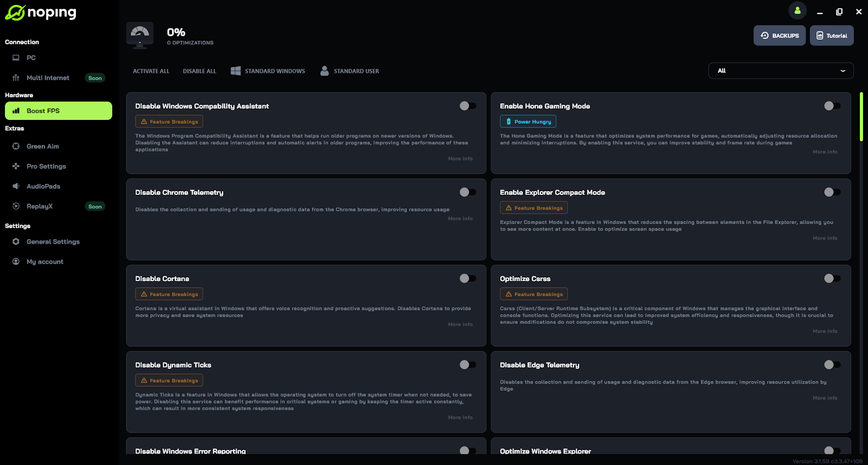Click warning icon under Disable Cortana

144,294
